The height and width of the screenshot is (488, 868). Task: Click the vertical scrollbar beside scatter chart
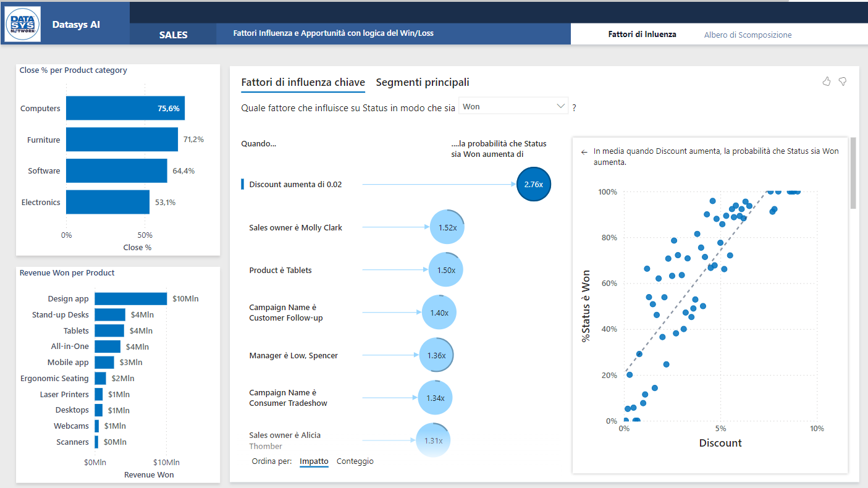pos(853,173)
